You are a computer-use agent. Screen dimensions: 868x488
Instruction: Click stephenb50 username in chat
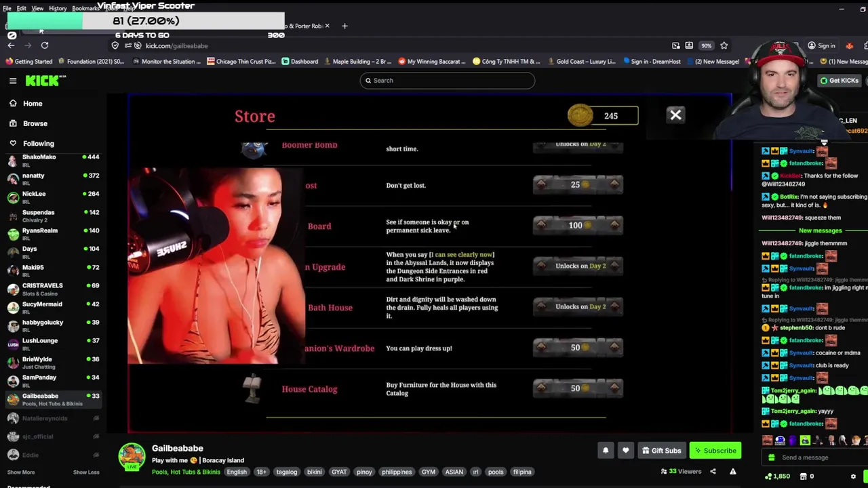point(796,327)
